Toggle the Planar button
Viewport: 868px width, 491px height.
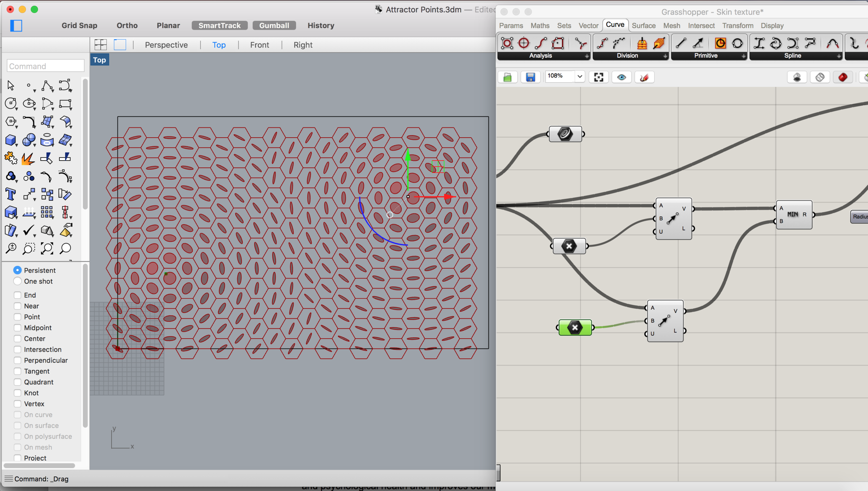point(168,25)
